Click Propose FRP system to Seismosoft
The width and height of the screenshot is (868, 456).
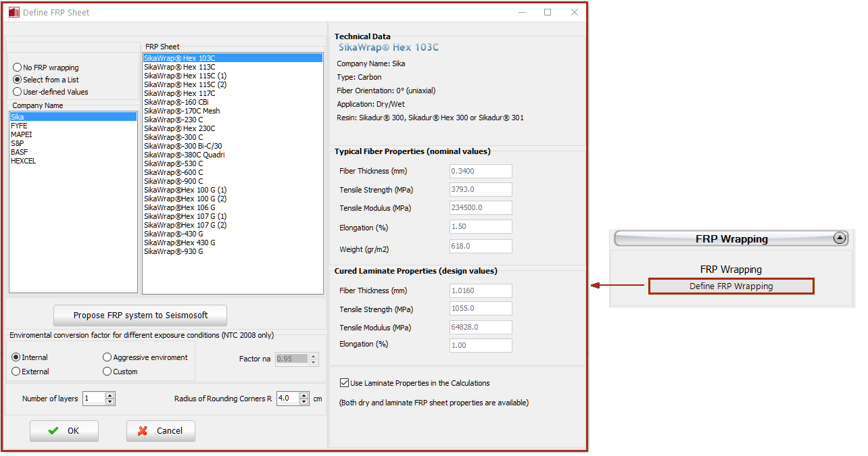[140, 315]
